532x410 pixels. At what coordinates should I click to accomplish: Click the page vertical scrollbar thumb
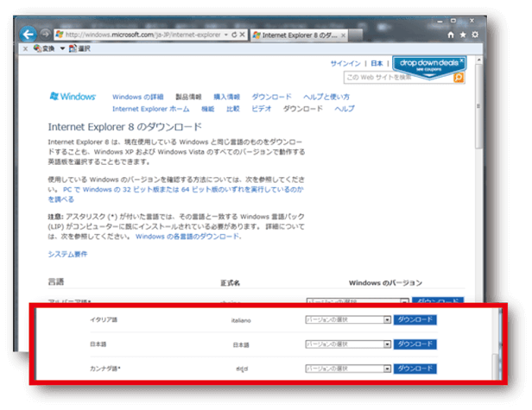tap(478, 107)
